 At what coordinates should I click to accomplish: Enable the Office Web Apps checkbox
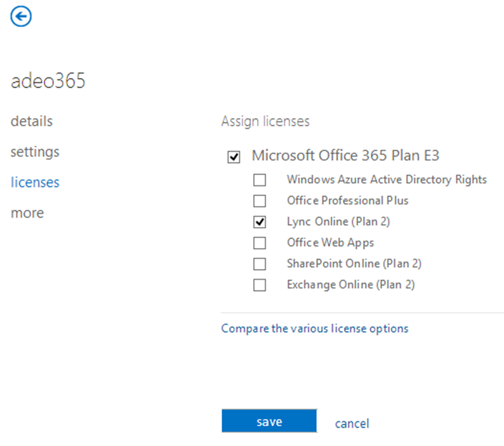tap(260, 243)
